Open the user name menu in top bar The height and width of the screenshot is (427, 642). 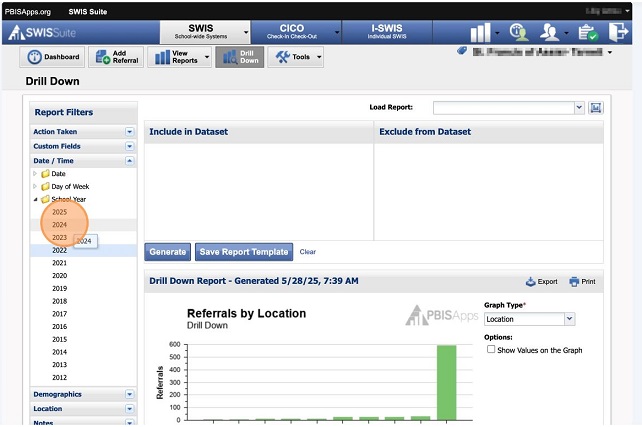pyautogui.click(x=607, y=11)
